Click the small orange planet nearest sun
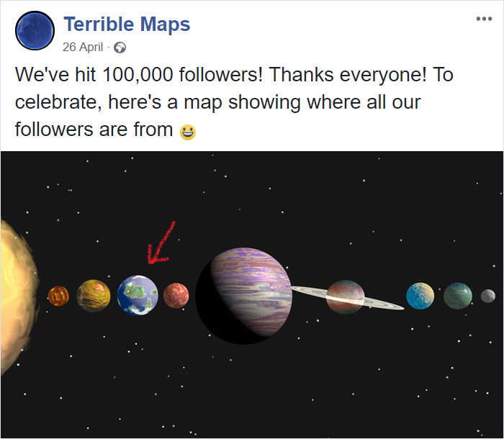Screen dimensions: 504x439 tap(58, 296)
